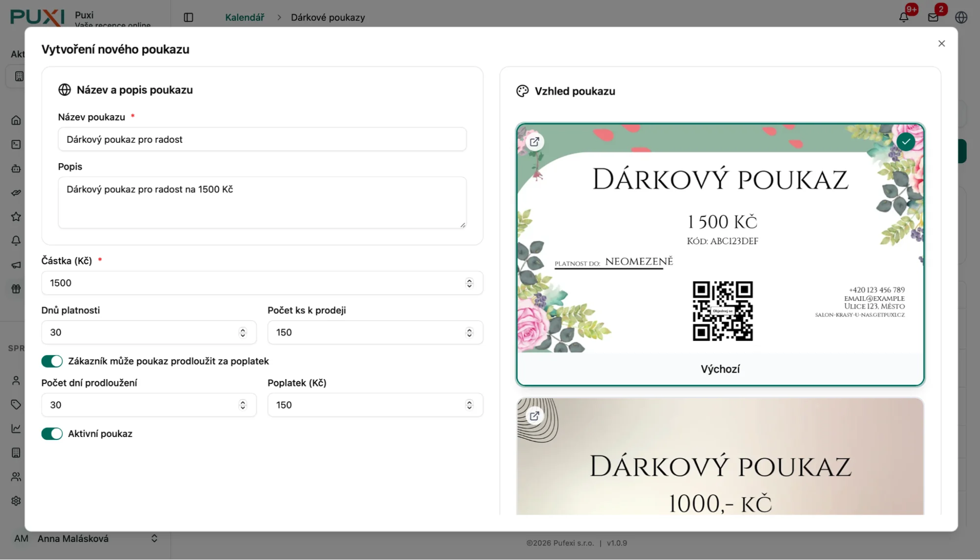The height and width of the screenshot is (560, 980).
Task: Click the selected checkmark on default design
Action: coord(905,142)
